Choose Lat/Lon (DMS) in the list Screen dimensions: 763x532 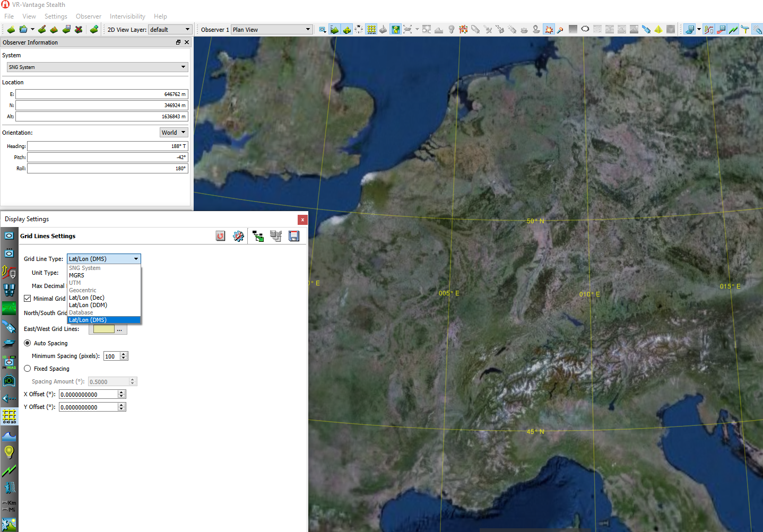click(x=104, y=320)
